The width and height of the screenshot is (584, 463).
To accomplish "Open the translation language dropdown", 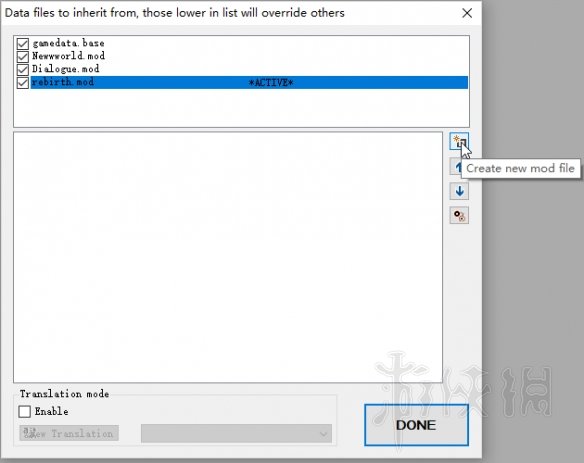I will [x=236, y=434].
